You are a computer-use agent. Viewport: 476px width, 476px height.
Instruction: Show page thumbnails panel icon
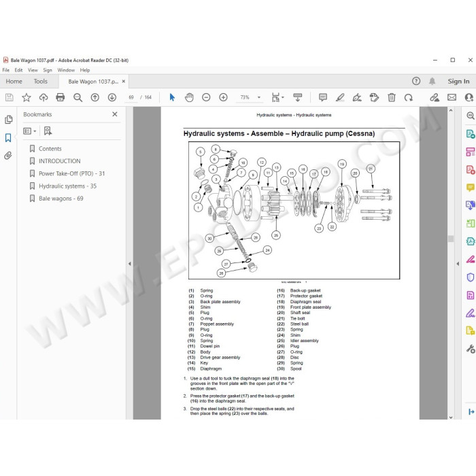(8, 120)
